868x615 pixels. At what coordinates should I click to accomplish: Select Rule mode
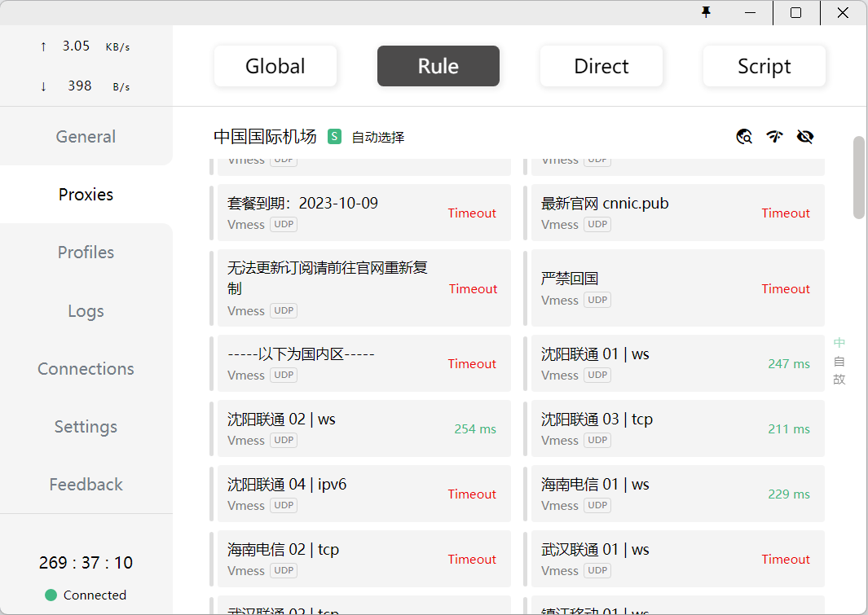[438, 66]
